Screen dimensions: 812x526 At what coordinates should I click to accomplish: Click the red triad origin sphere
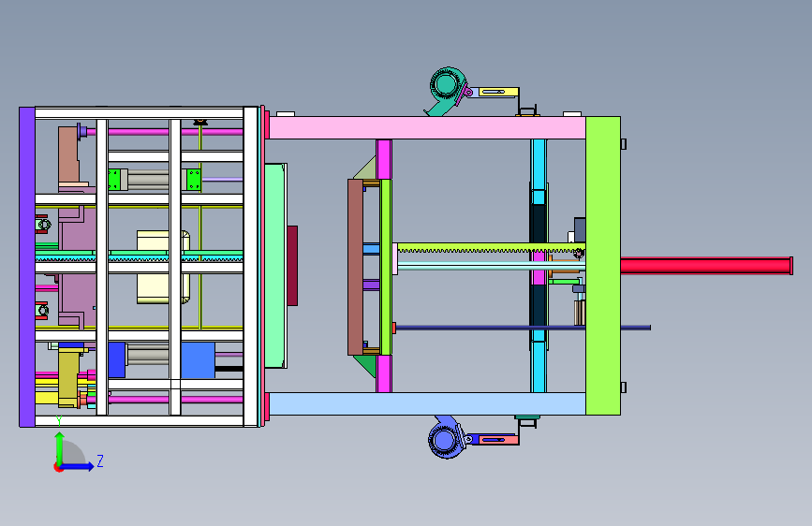[58, 467]
